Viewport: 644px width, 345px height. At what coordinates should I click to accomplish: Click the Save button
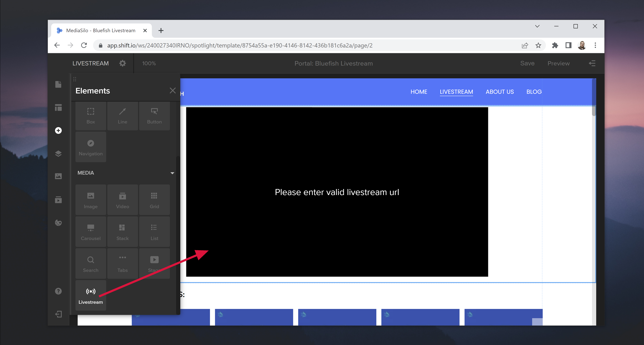(x=527, y=63)
